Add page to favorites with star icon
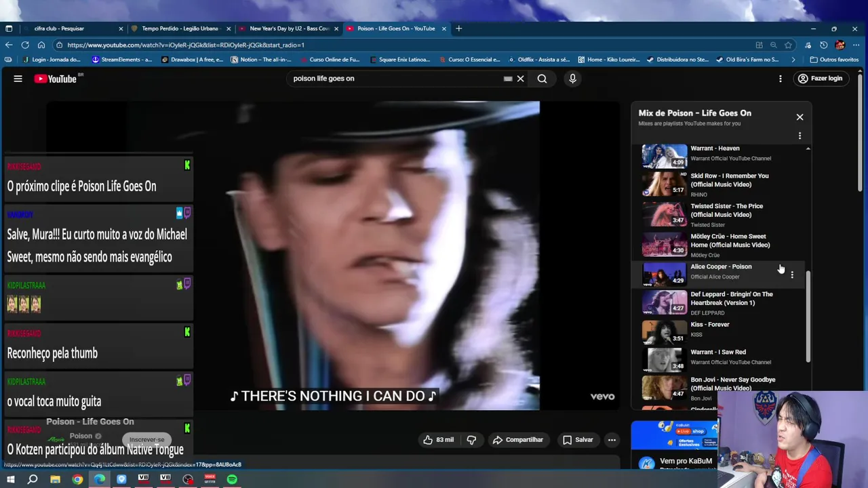868x488 pixels. coord(788,45)
